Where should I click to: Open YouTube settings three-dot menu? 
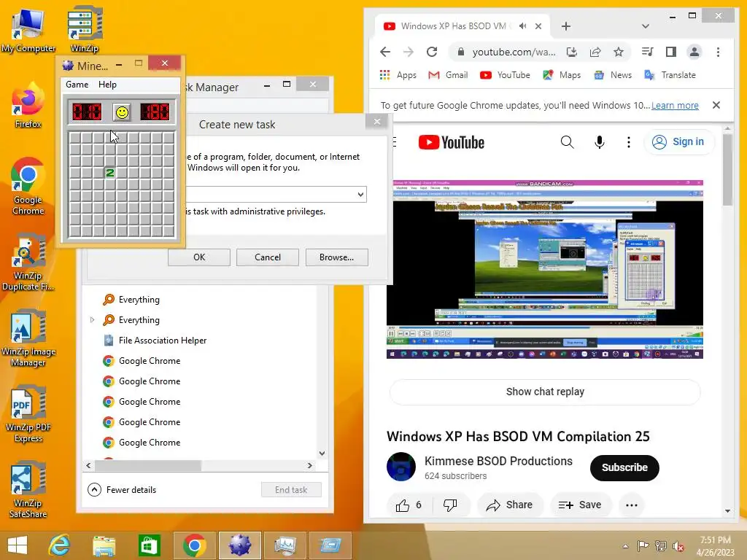[x=628, y=142]
